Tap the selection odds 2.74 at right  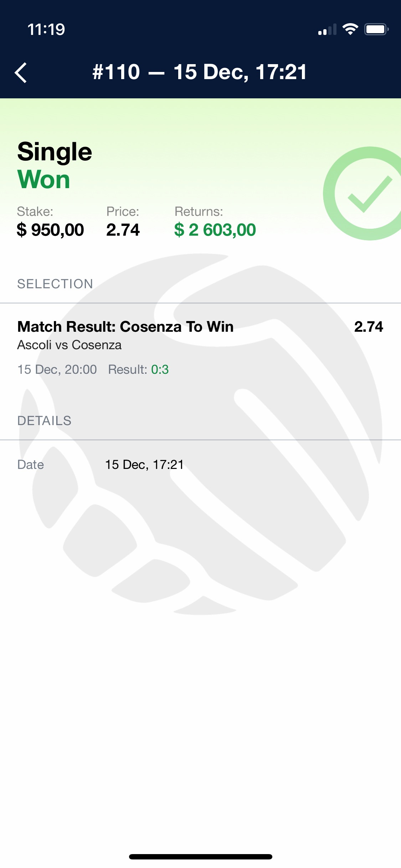coord(369,327)
